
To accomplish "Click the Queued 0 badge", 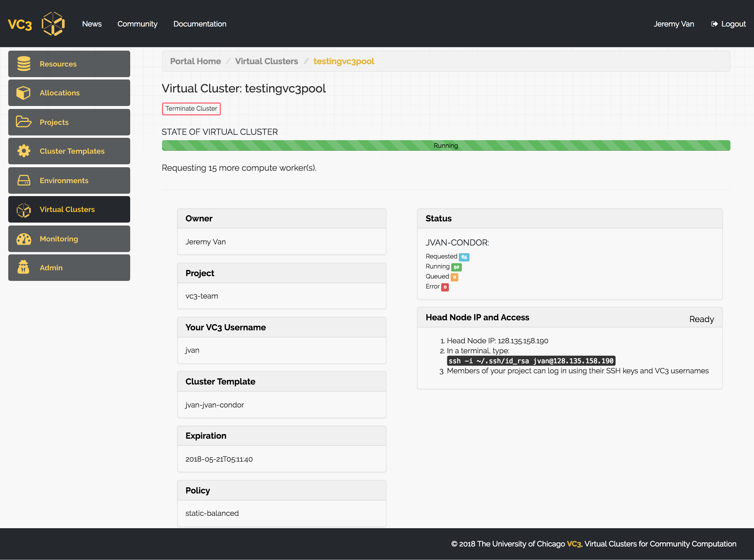I will pyautogui.click(x=454, y=277).
